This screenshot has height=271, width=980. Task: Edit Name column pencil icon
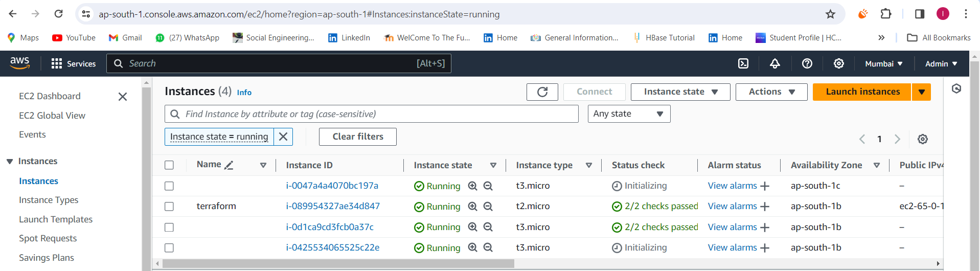coord(229,165)
